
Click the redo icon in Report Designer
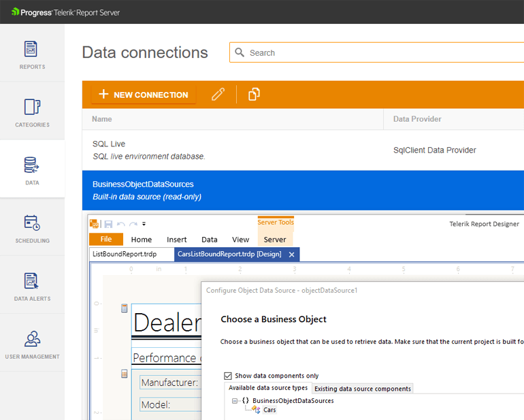tap(133, 224)
